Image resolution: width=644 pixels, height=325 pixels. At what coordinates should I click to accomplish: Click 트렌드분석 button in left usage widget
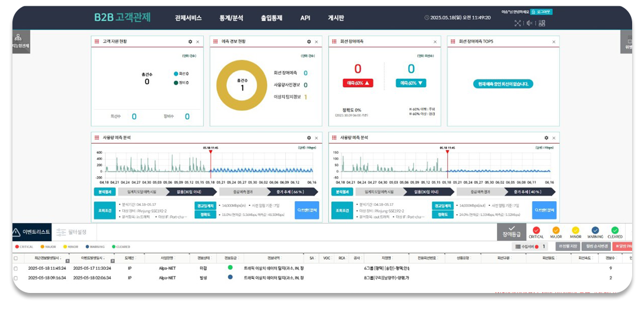(x=307, y=210)
